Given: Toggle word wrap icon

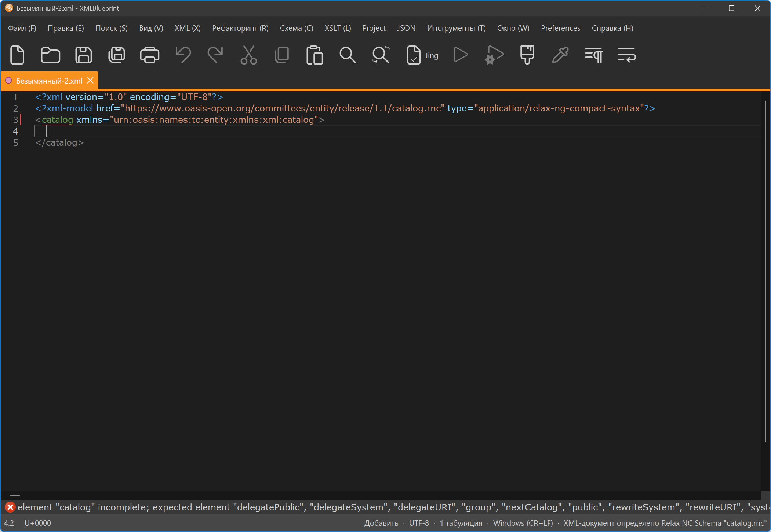Looking at the screenshot, I should (x=627, y=55).
